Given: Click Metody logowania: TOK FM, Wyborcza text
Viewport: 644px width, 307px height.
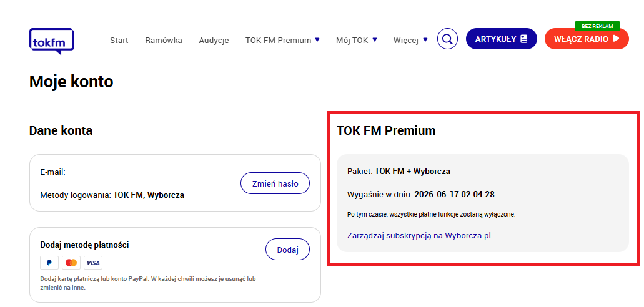Looking at the screenshot, I should 112,195.
